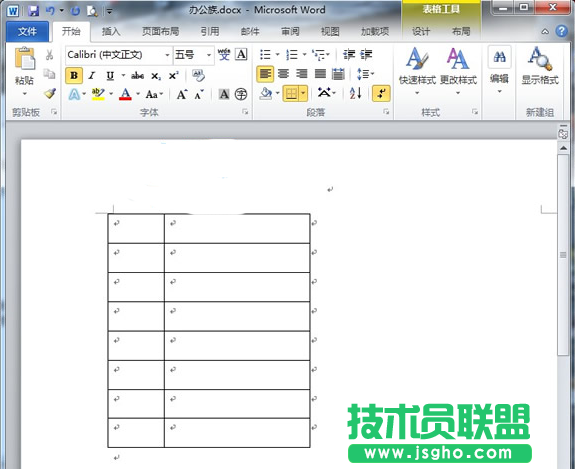Apply cell shading fill color
Viewport: 575px width, 469px height.
[x=266, y=94]
